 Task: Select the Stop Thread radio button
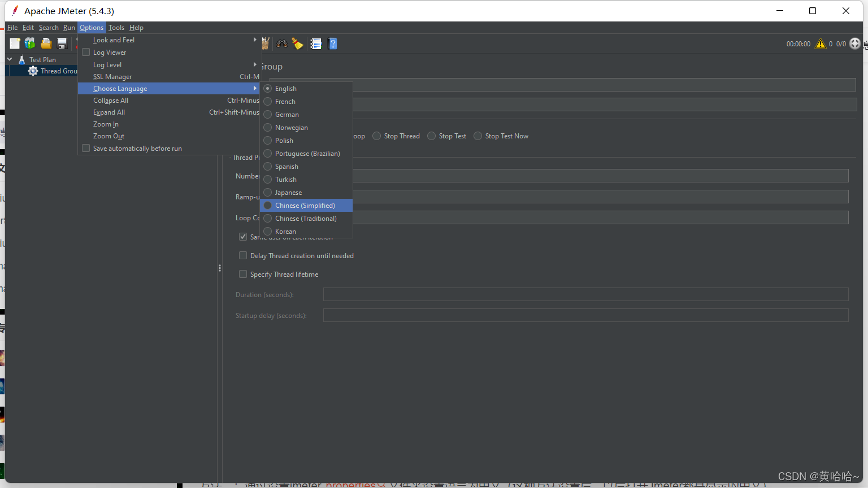tap(376, 136)
